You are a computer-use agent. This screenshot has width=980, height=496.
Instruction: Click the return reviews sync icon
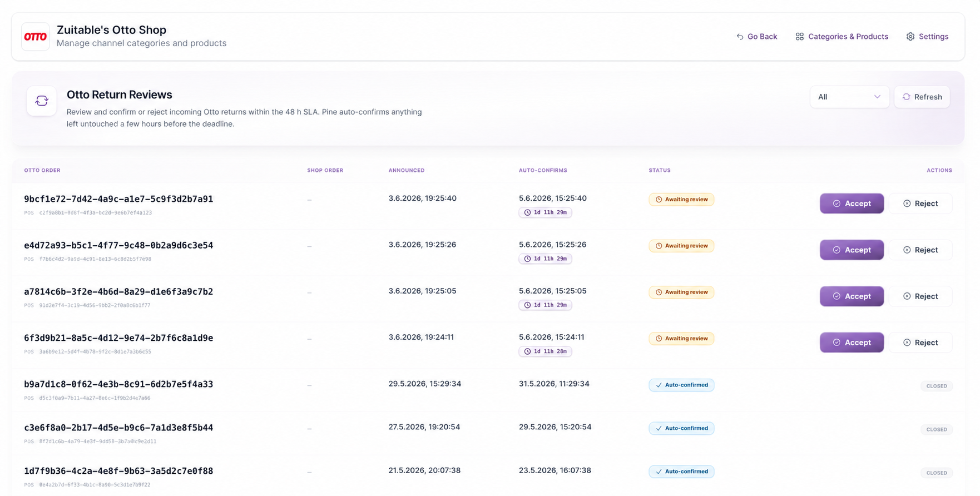pyautogui.click(x=42, y=101)
